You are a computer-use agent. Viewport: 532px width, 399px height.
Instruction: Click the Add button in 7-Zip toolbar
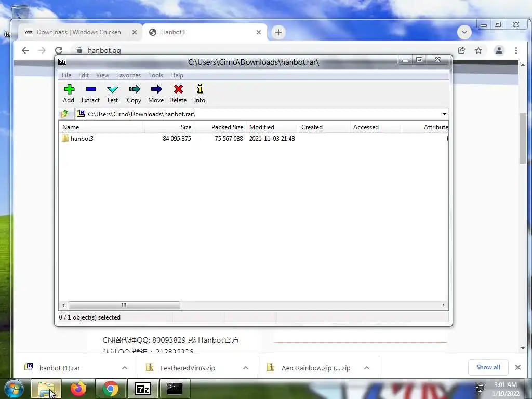(69, 94)
